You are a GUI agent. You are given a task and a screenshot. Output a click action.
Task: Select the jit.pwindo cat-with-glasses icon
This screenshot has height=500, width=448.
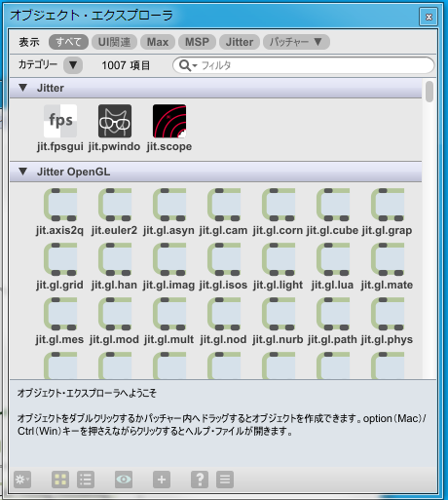[115, 121]
